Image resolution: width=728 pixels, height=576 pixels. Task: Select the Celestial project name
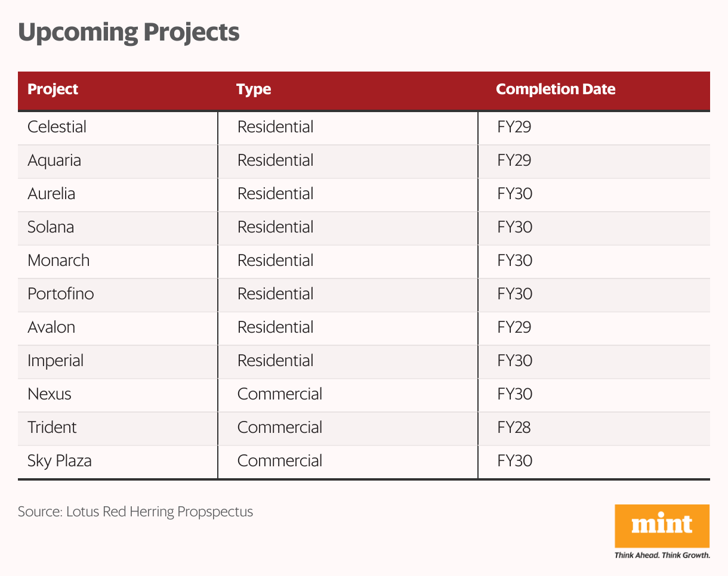click(x=57, y=127)
